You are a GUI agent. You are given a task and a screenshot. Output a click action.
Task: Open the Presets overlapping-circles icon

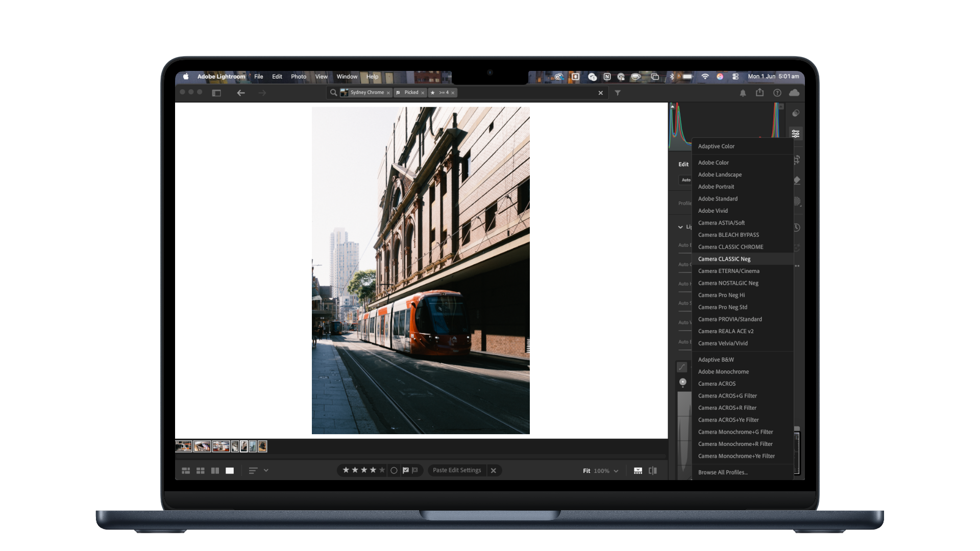(x=796, y=113)
